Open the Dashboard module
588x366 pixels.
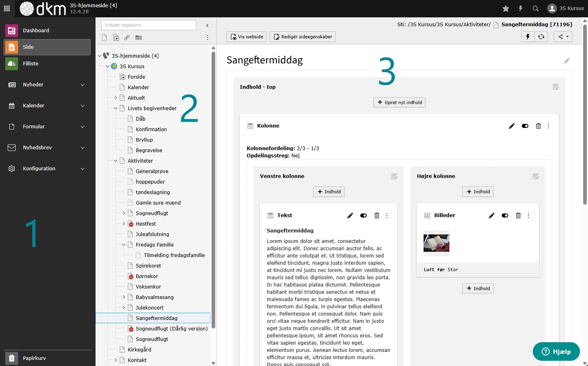click(47, 30)
